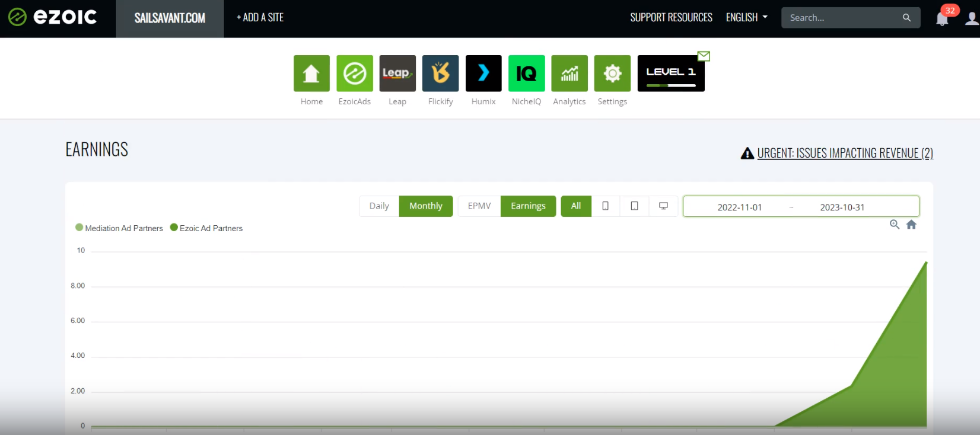980x435 pixels.
Task: Click the NicheIQ label text
Action: click(526, 102)
